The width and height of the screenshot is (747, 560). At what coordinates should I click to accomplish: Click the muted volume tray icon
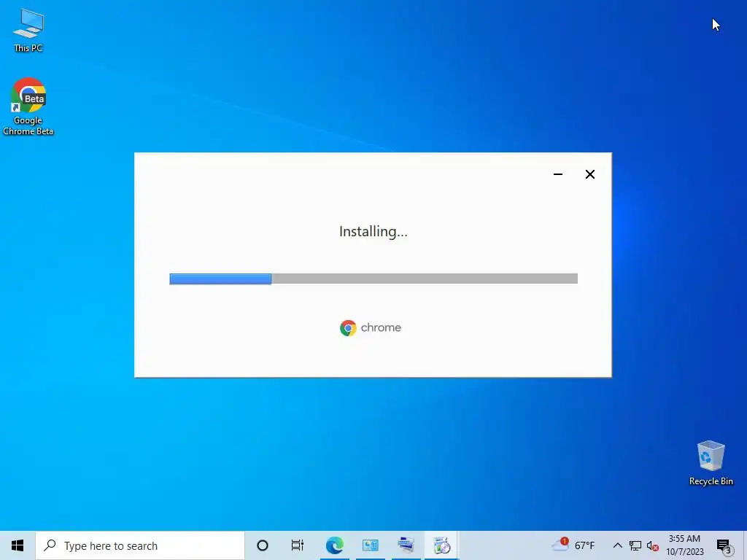653,545
